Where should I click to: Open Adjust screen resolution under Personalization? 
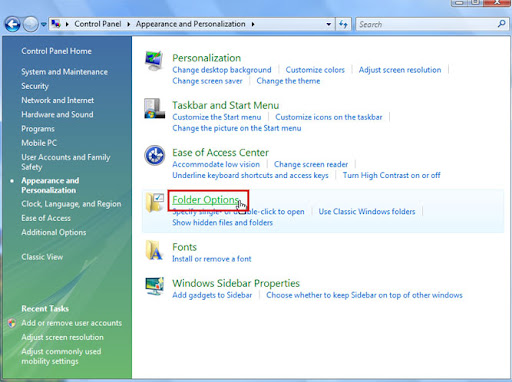[x=400, y=70]
